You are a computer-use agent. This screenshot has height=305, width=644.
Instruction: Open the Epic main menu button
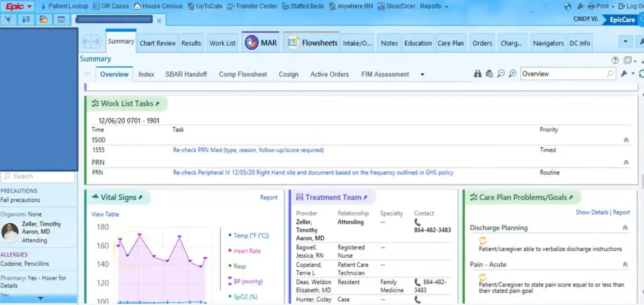tap(18, 6)
